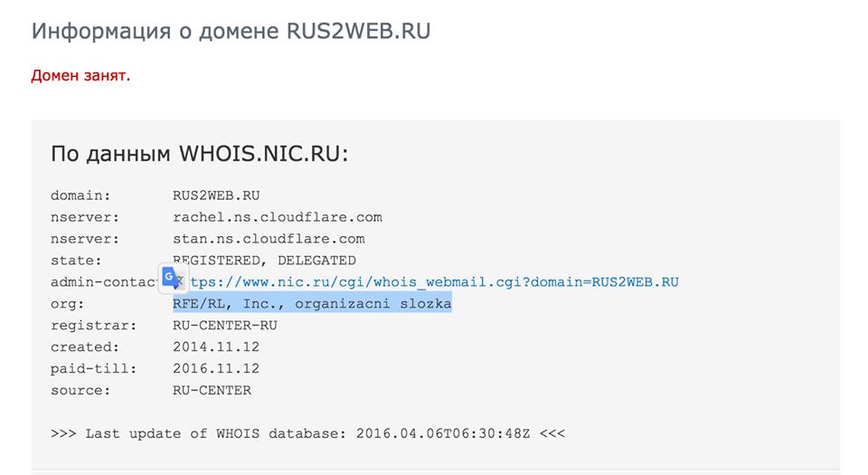Click the paid-till date 2016.11.12
868x475 pixels.
click(x=216, y=369)
